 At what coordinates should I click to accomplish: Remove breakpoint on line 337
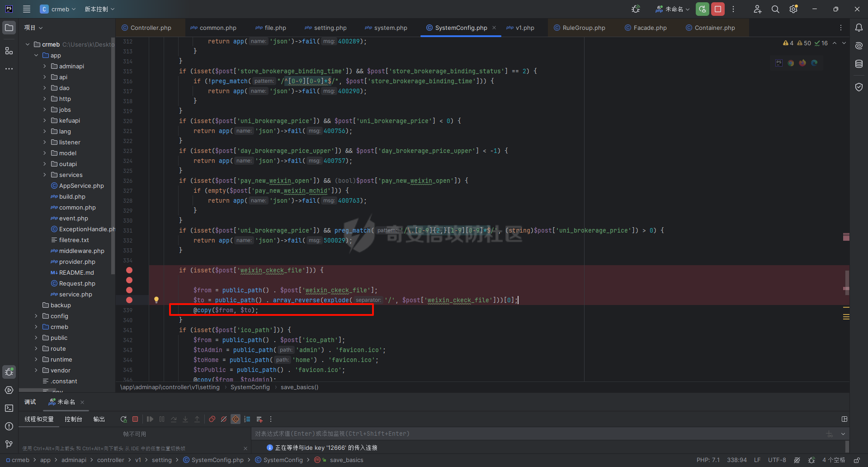tap(129, 290)
